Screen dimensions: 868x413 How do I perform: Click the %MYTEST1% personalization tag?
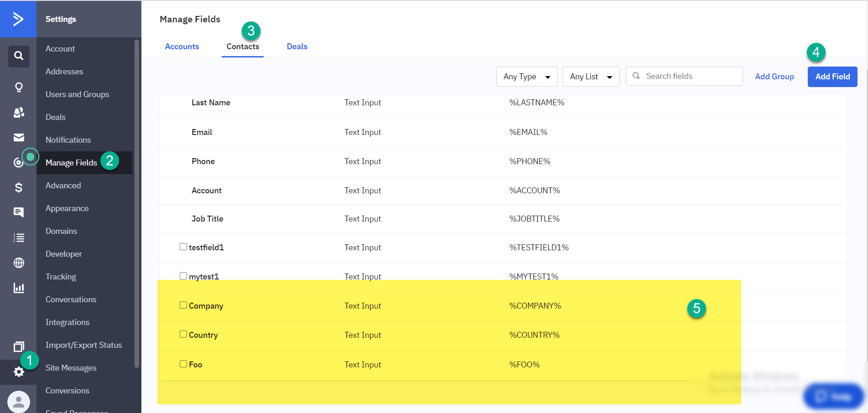coord(534,277)
